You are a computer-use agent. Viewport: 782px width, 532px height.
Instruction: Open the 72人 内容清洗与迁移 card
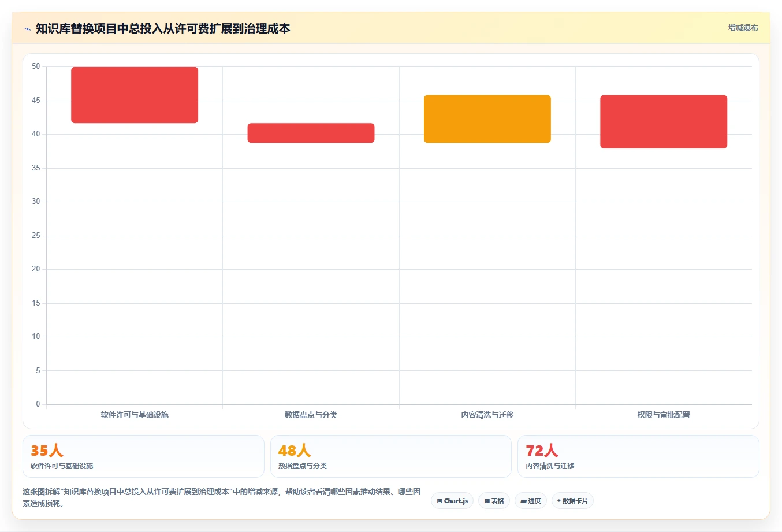click(x=638, y=456)
